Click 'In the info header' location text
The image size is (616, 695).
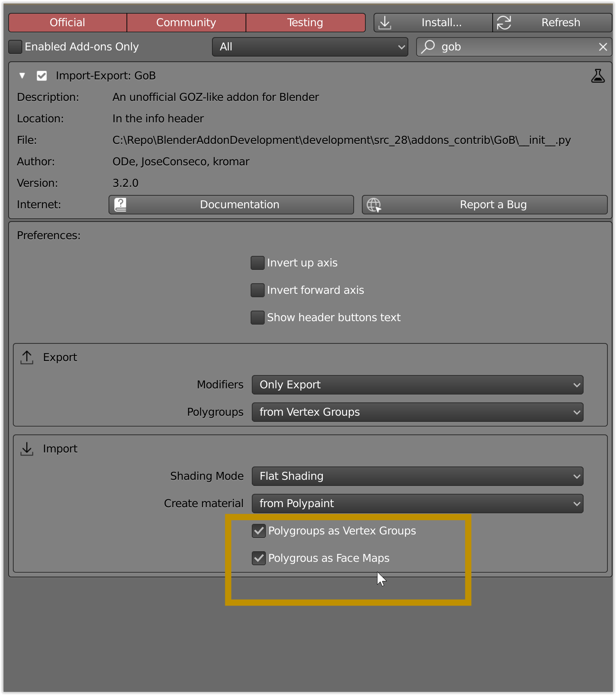(x=158, y=119)
